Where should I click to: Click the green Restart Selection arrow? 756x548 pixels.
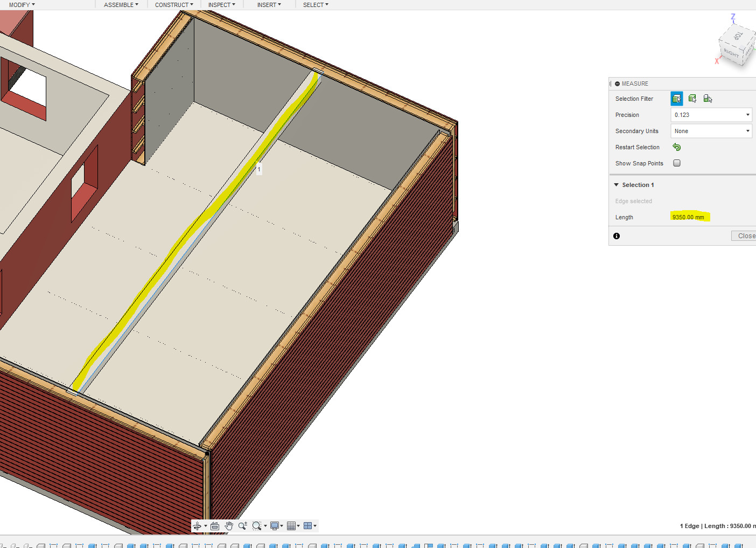point(677,147)
